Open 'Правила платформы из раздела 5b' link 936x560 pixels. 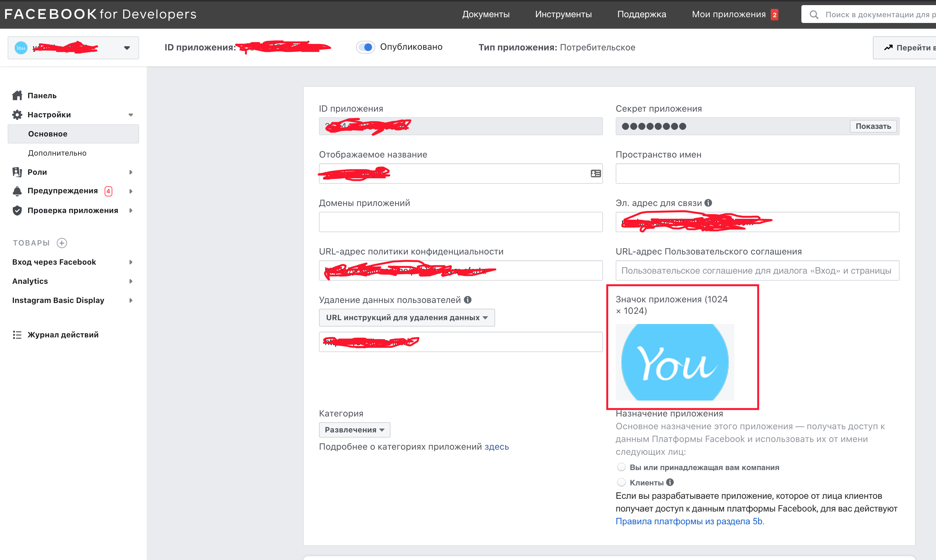[689, 521]
